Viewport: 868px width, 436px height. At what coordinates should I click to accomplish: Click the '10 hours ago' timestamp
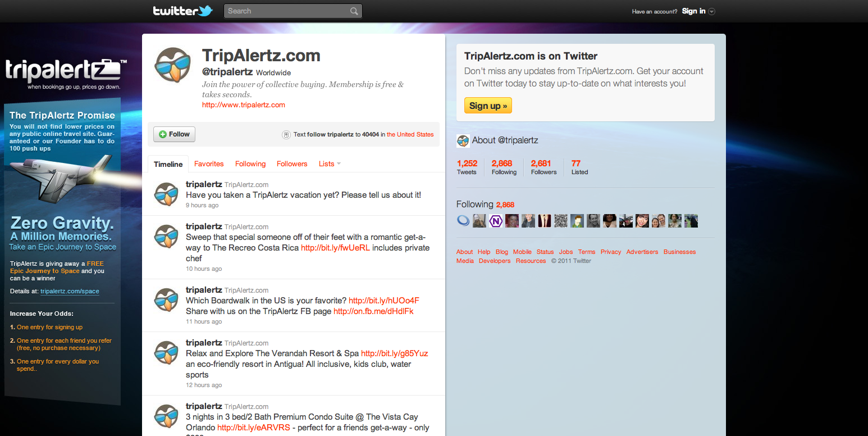click(204, 269)
